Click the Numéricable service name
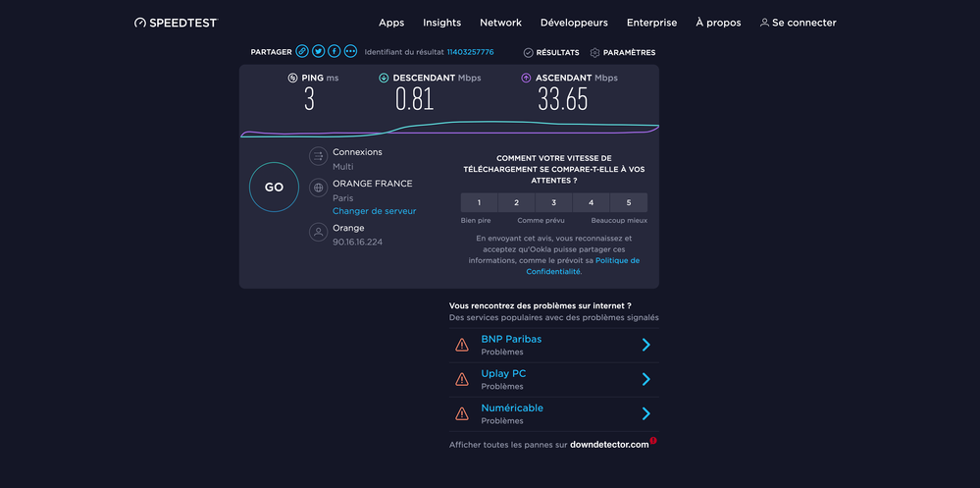The height and width of the screenshot is (488, 980). pos(512,407)
